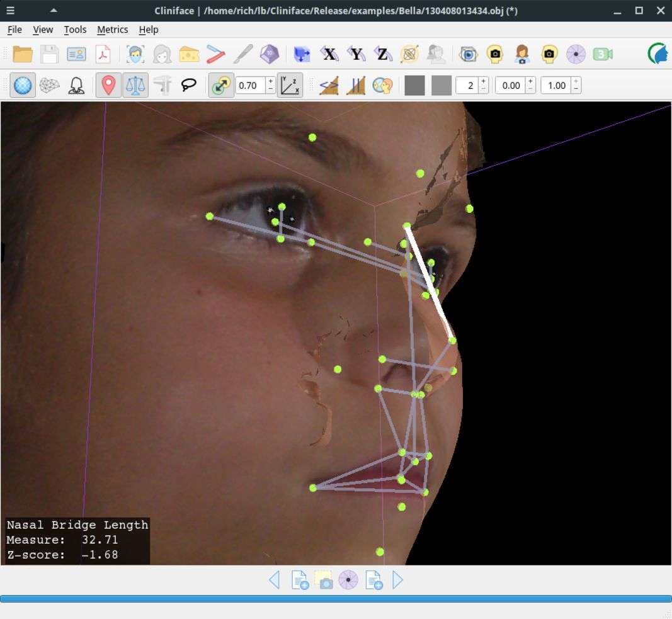Open the Metrics menu
672x619 pixels.
click(112, 30)
